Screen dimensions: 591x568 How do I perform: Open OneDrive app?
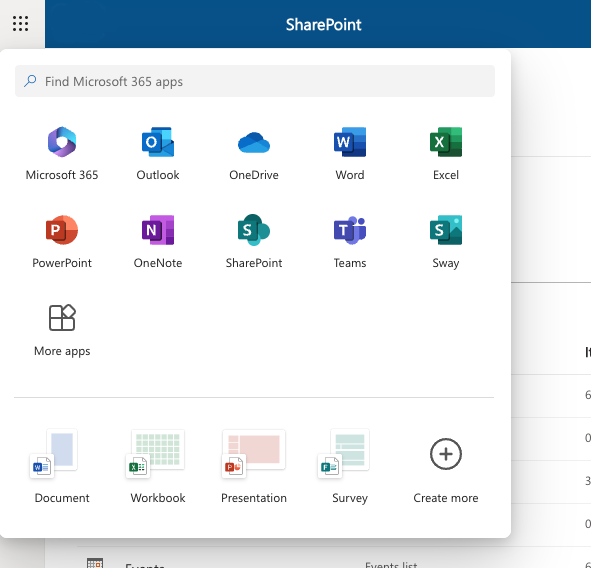point(254,153)
